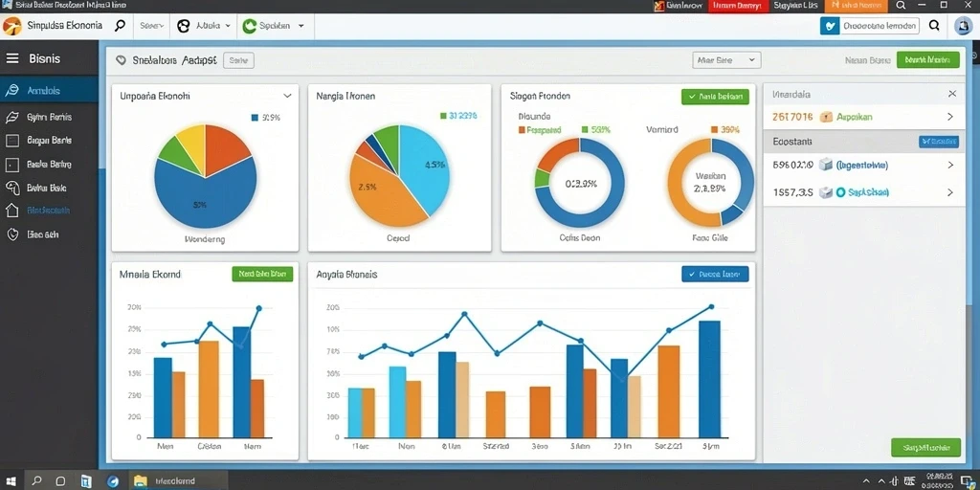Click the search magnifier next to Sinpudsa Ekononia

point(120,26)
